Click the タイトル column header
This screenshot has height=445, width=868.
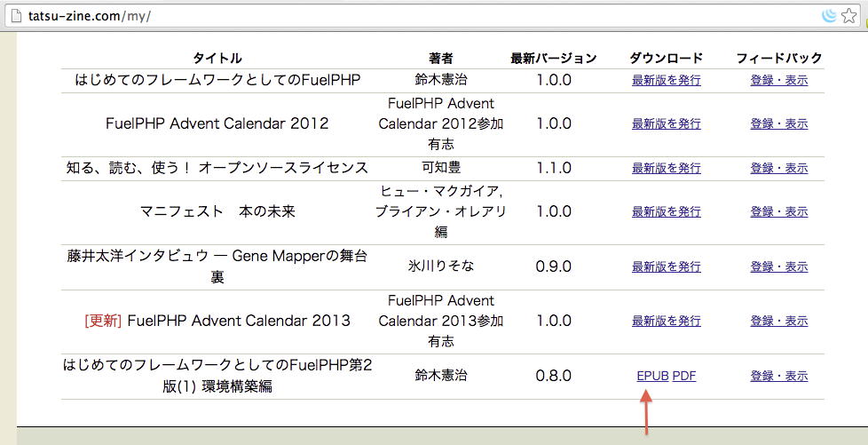(217, 58)
